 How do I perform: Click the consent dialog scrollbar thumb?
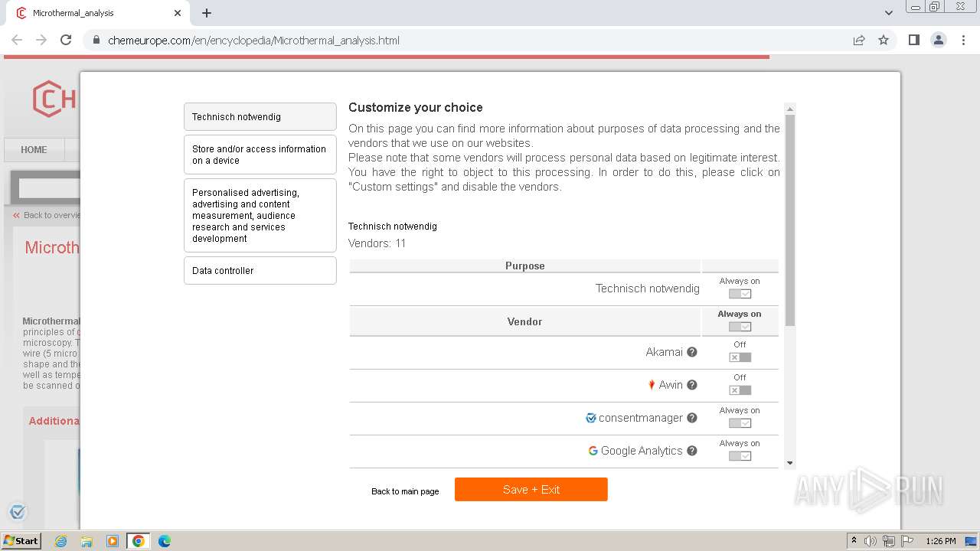pyautogui.click(x=790, y=220)
